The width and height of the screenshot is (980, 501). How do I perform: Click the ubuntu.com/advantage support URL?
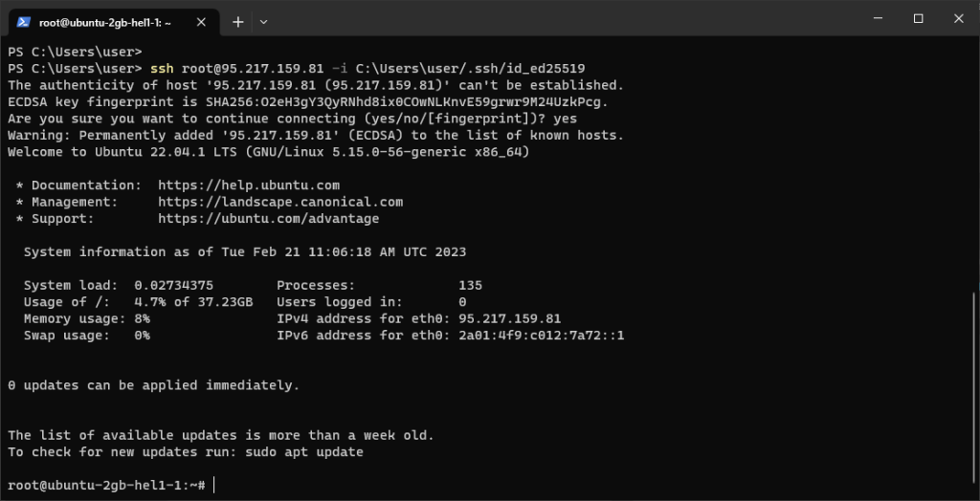(x=268, y=219)
